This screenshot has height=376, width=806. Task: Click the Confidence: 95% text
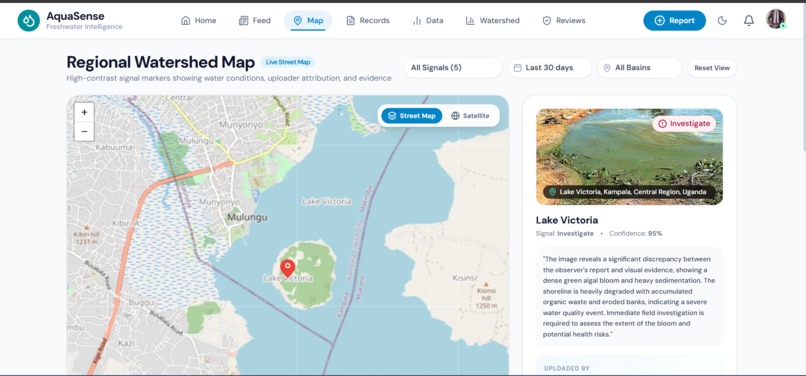pyautogui.click(x=636, y=234)
